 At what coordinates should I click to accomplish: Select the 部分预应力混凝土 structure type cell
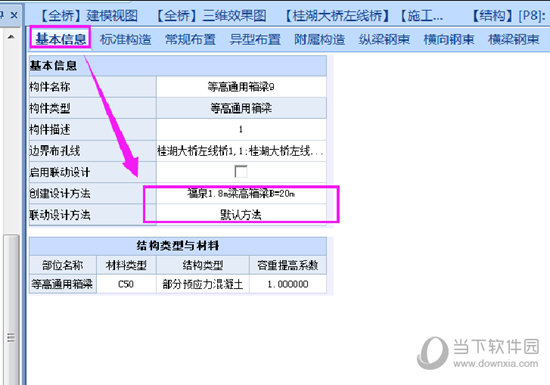pyautogui.click(x=202, y=284)
